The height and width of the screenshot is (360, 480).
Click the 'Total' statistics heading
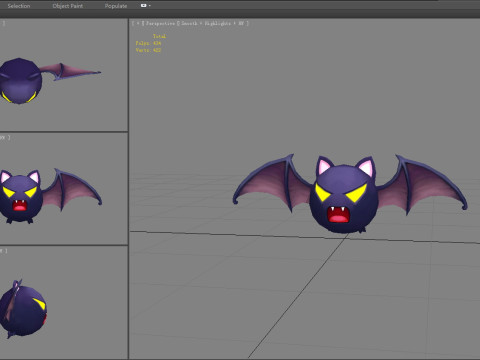coord(159,36)
